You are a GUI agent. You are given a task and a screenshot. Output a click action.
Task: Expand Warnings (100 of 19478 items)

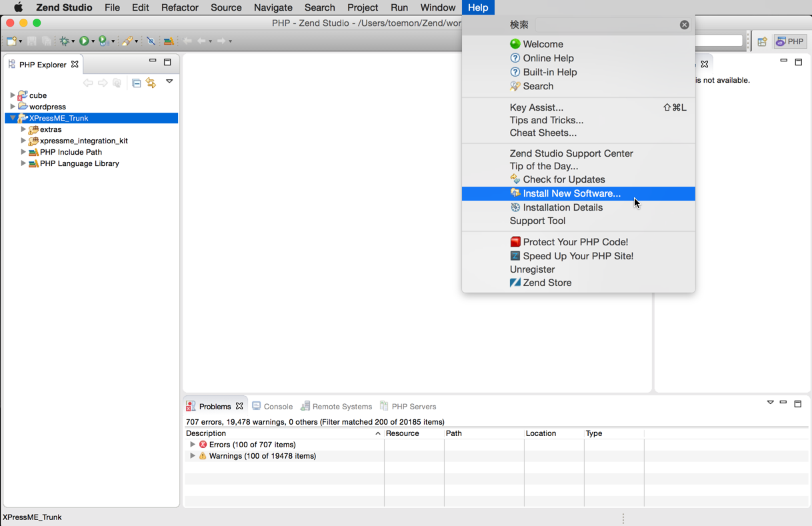click(x=193, y=456)
